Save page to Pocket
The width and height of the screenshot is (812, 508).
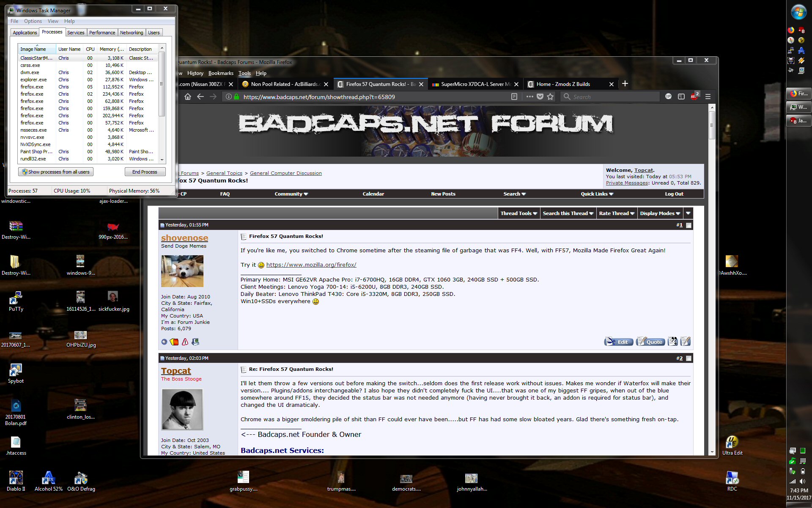pos(540,97)
